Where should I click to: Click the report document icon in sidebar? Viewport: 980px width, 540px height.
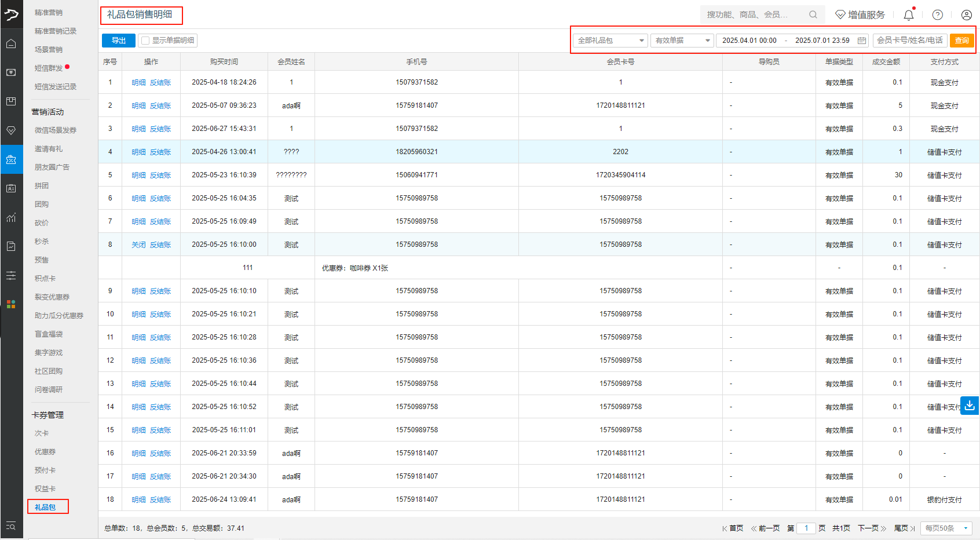pos(11,246)
